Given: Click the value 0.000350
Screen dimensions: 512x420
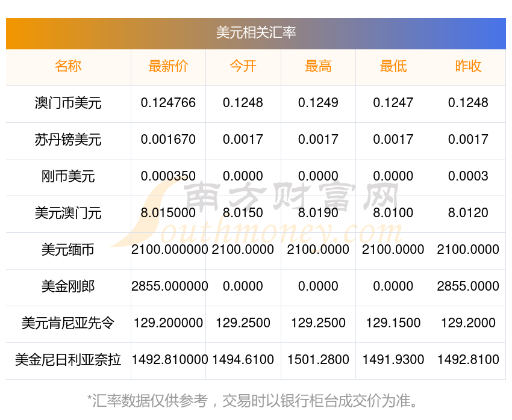Looking at the screenshot, I should tap(168, 176).
